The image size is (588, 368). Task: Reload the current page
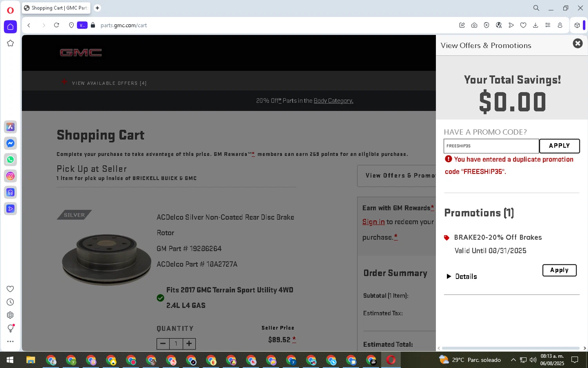(56, 25)
